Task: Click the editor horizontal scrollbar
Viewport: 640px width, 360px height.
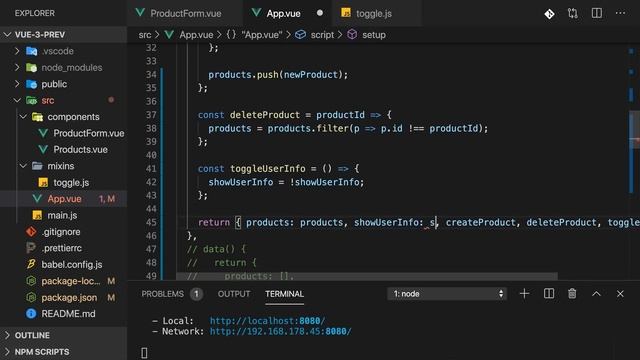Action: 367,277
